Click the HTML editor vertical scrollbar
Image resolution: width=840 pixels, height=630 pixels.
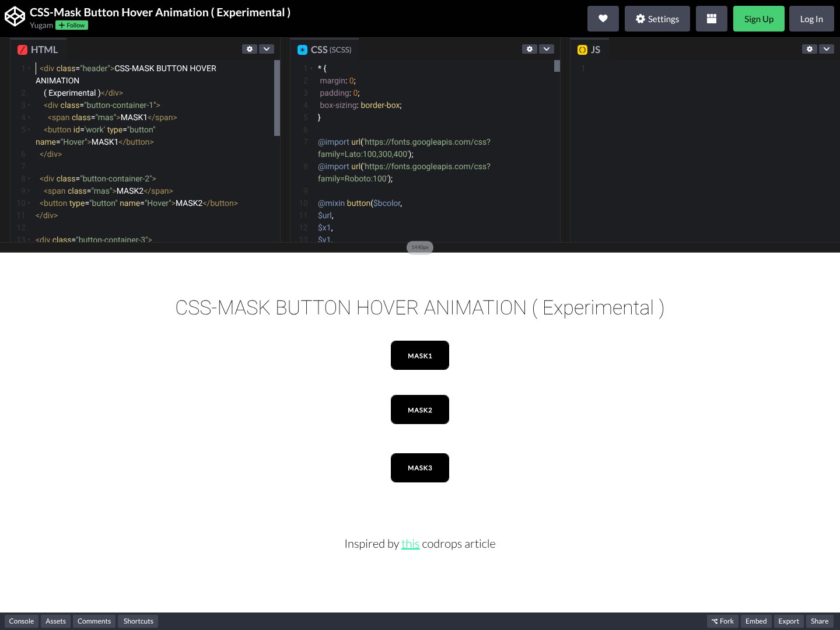[x=277, y=98]
